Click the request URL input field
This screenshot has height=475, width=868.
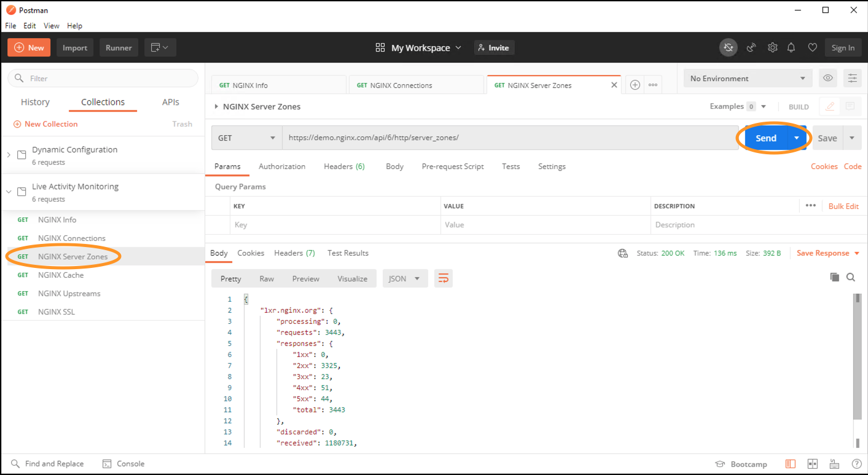509,138
